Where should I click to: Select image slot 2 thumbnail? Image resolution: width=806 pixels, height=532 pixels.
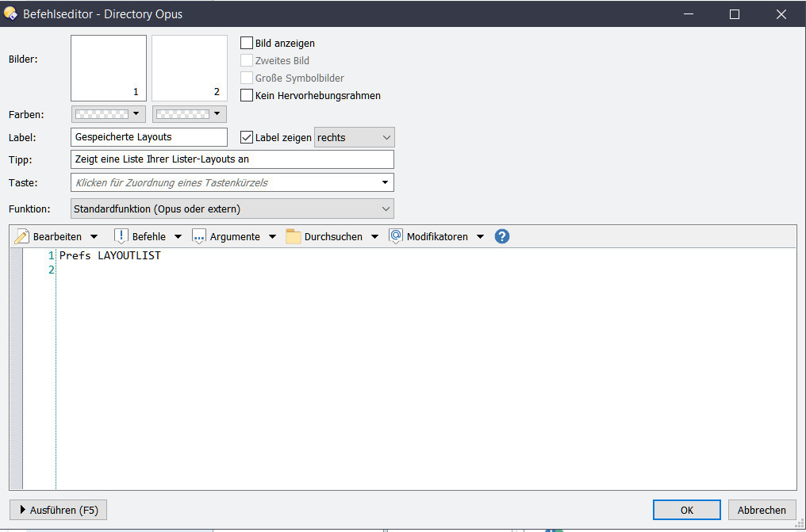pos(190,67)
